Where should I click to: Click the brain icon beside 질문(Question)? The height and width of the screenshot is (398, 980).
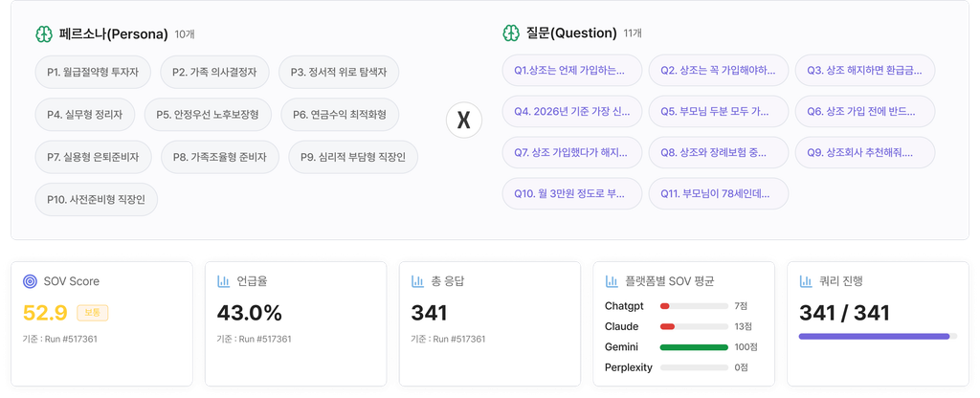click(511, 33)
